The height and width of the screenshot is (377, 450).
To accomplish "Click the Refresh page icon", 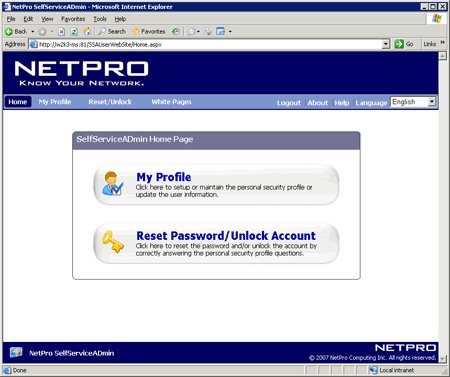I will pyautogui.click(x=74, y=32).
